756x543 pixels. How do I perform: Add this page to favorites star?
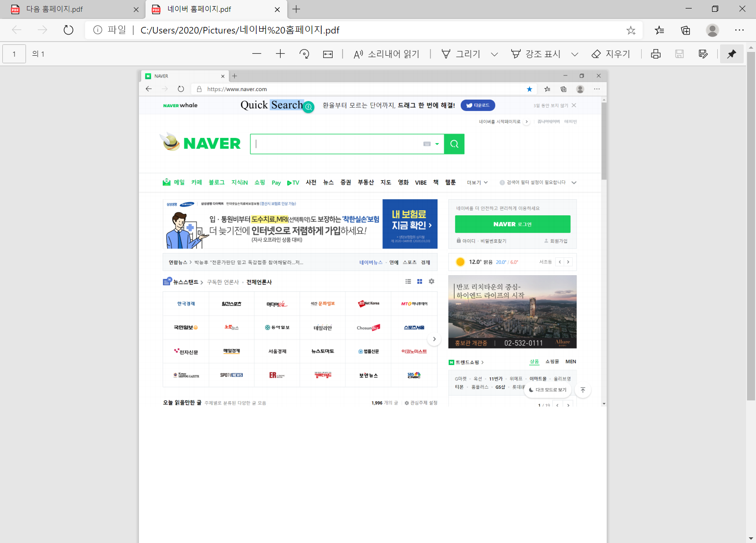pos(631,30)
